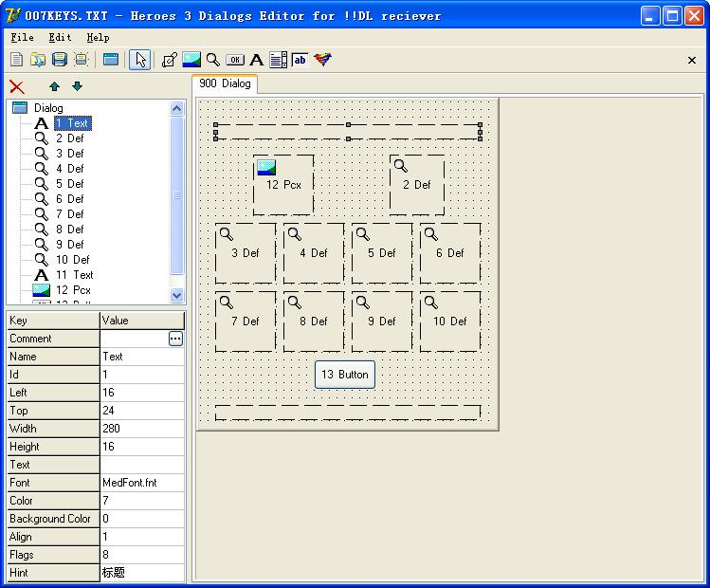Open a file with the folder icon

[38, 60]
